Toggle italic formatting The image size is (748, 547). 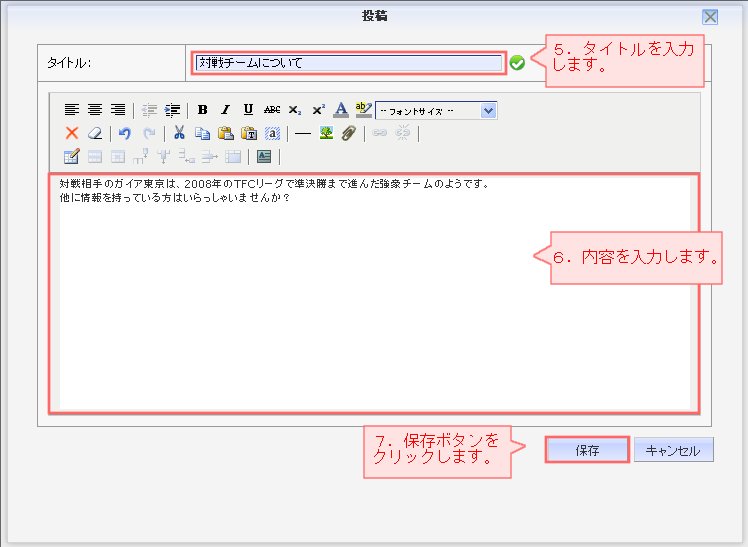tap(225, 110)
